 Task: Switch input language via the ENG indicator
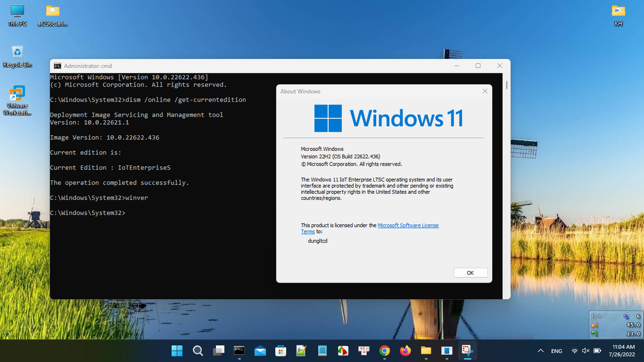[556, 350]
